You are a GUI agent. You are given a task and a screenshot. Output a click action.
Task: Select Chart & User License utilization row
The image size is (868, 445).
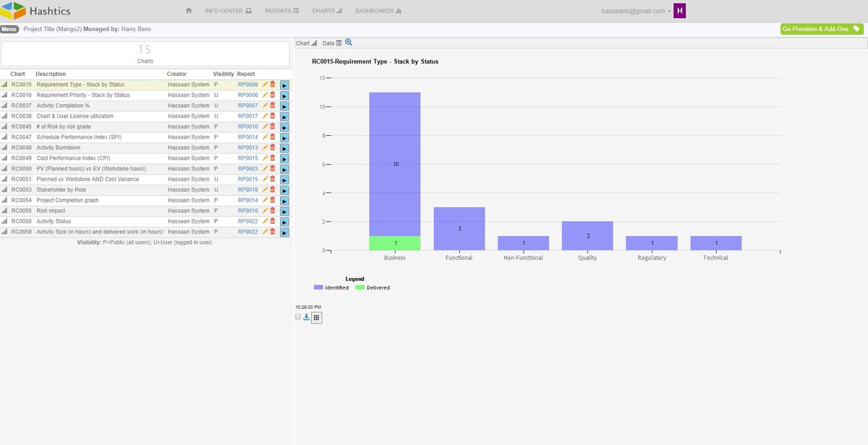145,116
